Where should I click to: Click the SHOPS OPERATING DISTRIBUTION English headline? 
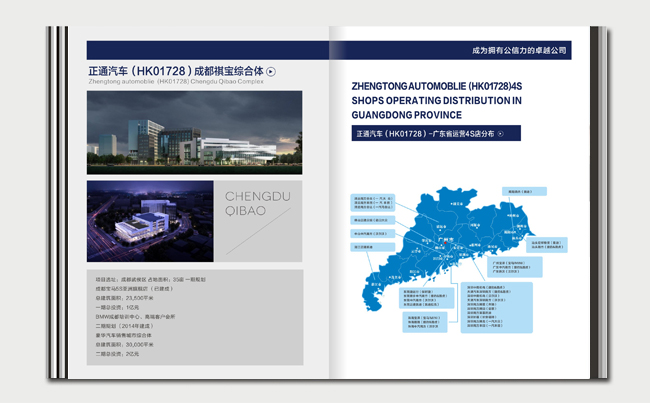[436, 101]
